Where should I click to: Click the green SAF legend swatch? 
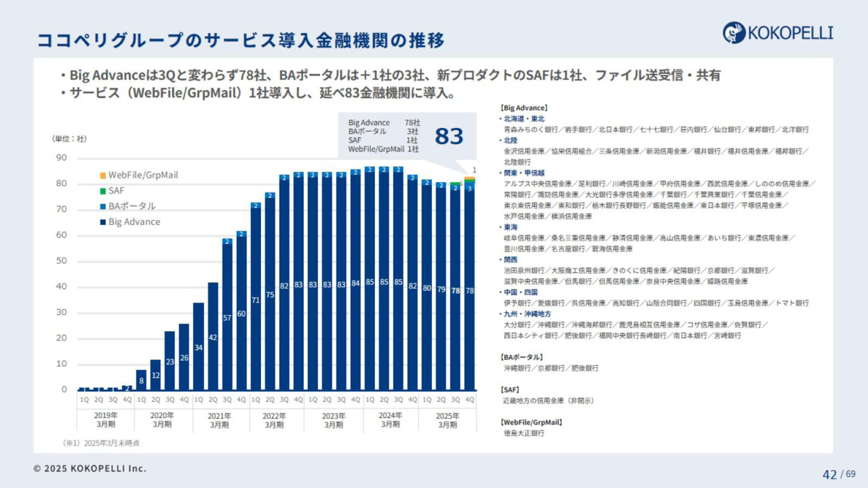pyautogui.click(x=102, y=190)
